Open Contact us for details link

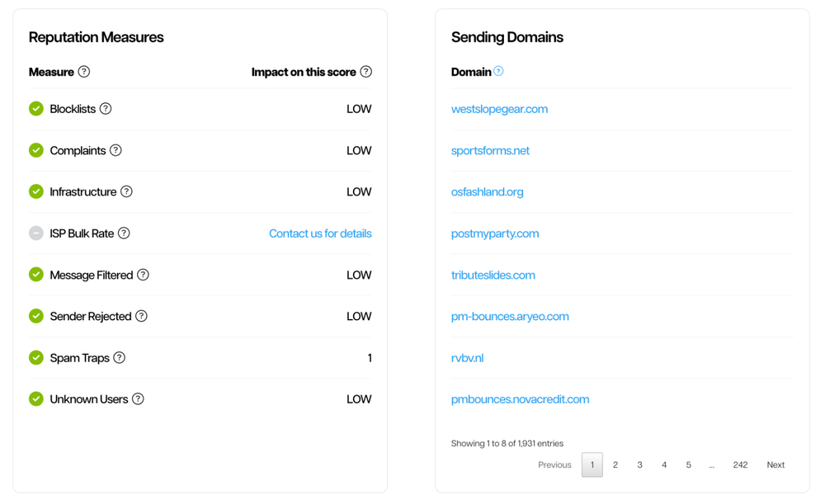tap(320, 233)
